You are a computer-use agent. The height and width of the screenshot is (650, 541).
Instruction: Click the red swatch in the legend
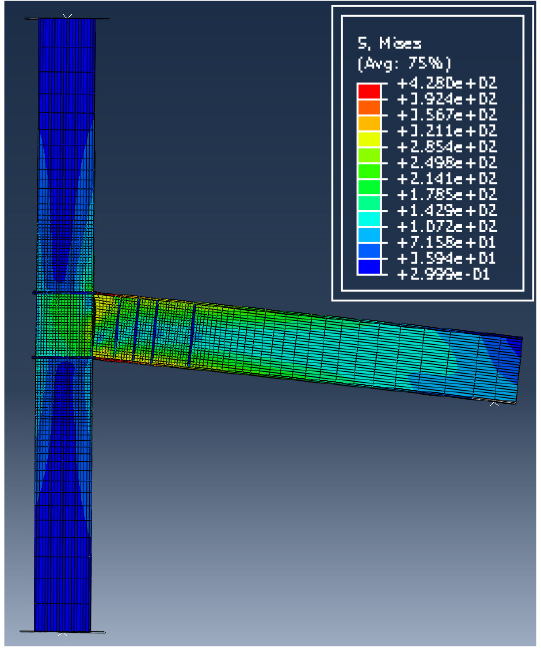[x=369, y=91]
